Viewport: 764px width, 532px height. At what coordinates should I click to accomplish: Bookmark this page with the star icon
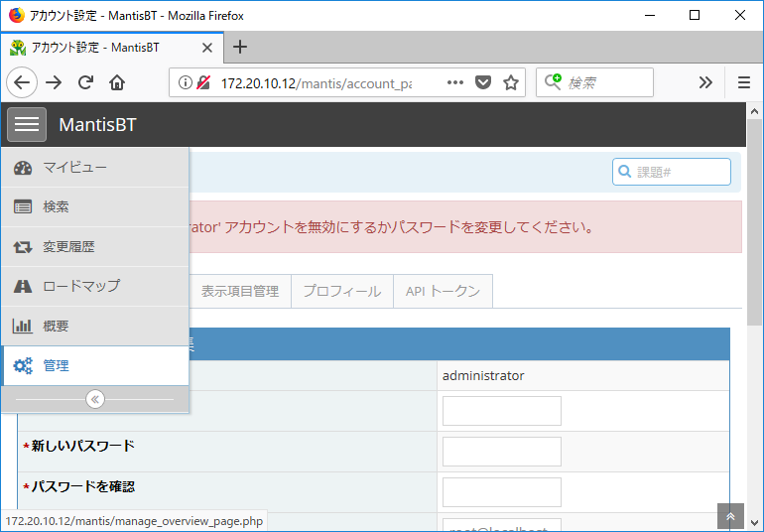click(511, 82)
